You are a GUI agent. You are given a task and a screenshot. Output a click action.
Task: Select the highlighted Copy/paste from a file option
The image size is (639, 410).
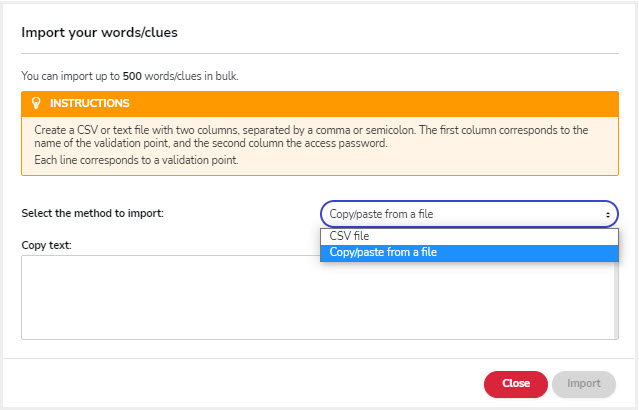(x=469, y=252)
